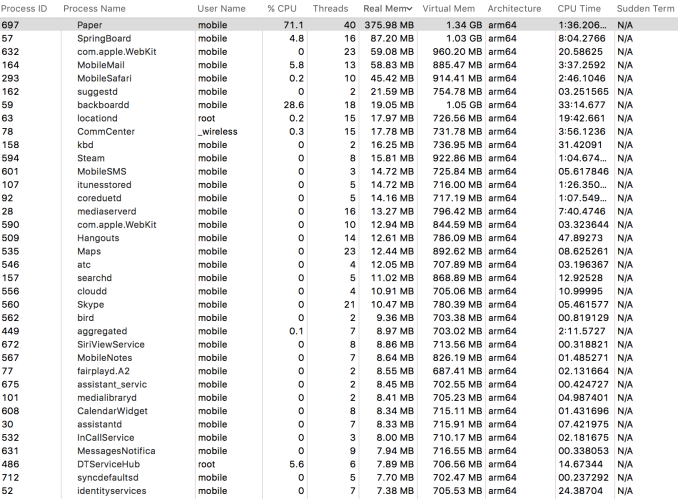Select com.apple.WebKit with process ID 590
The image size is (678, 499).
pos(117,225)
